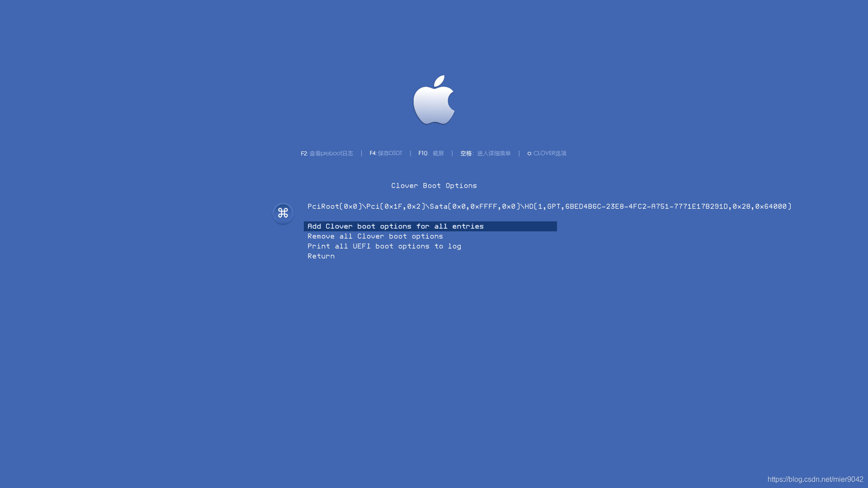Click the CLOVER选项 hint

[549, 154]
